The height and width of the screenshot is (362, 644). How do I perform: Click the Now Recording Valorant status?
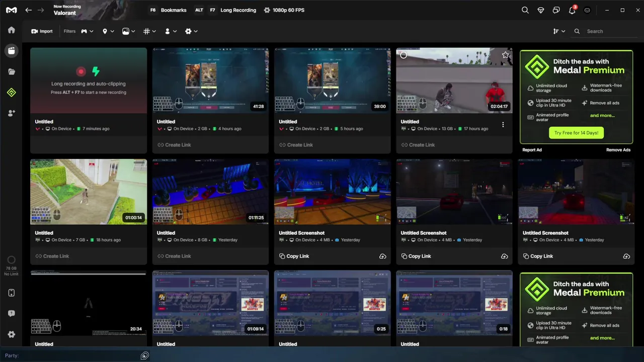[x=67, y=10]
